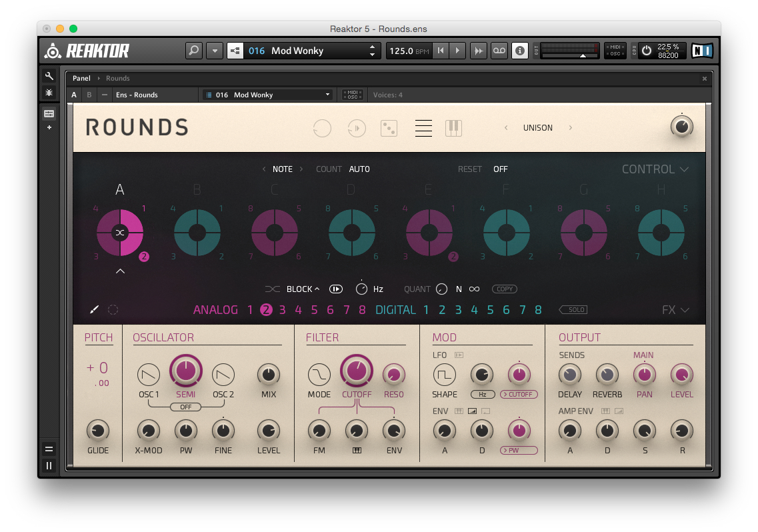The image size is (758, 532).
Task: Click the list/sequencer lines icon in Rounds header
Action: pyautogui.click(x=423, y=128)
